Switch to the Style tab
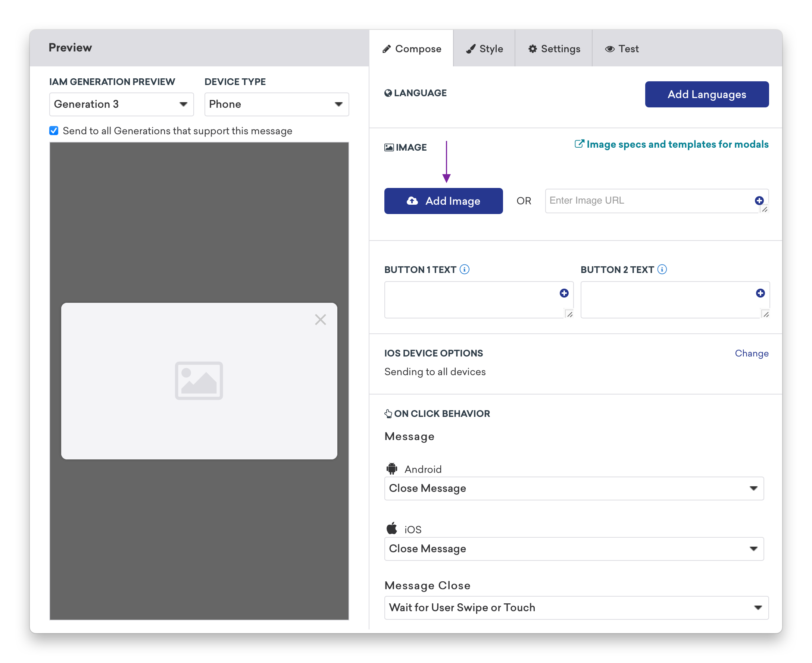The image size is (812, 663). [x=484, y=48]
